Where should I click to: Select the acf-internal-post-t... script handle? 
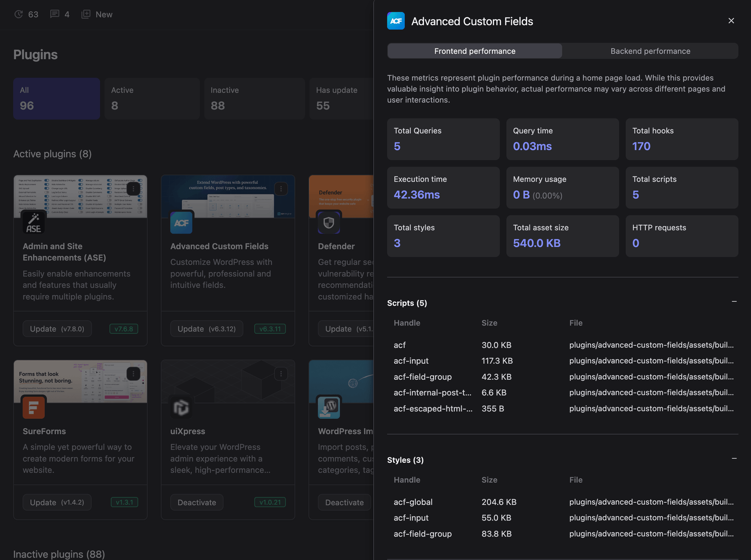click(433, 392)
